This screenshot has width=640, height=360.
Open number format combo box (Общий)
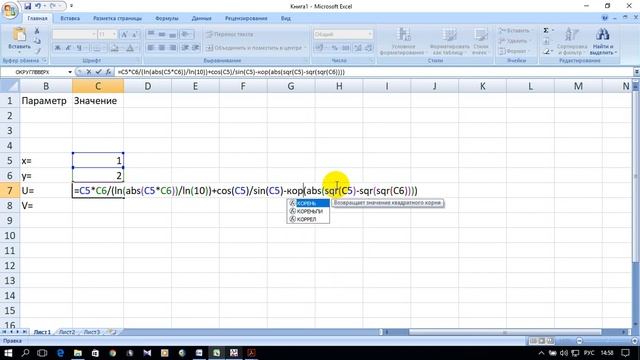coord(343,34)
